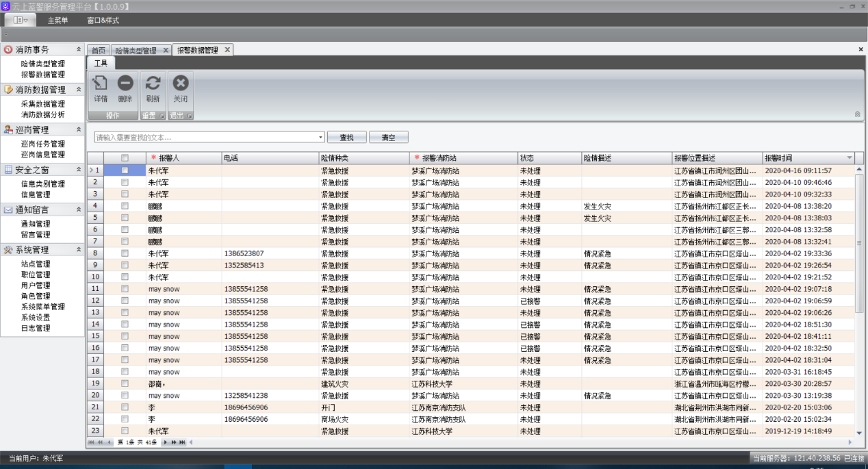The height and width of the screenshot is (469, 868).
Task: Refresh the list with the 刷新 icon
Action: coord(153,88)
